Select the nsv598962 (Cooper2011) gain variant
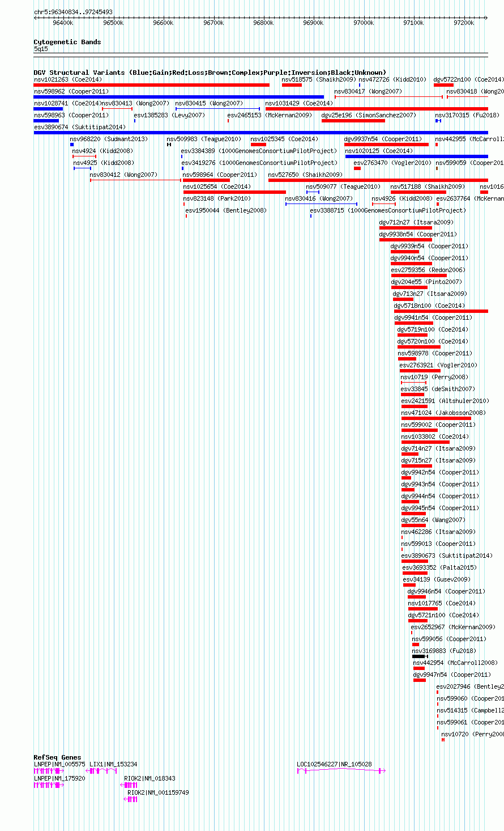Viewport: 504px width, 831px height. [x=179, y=97]
